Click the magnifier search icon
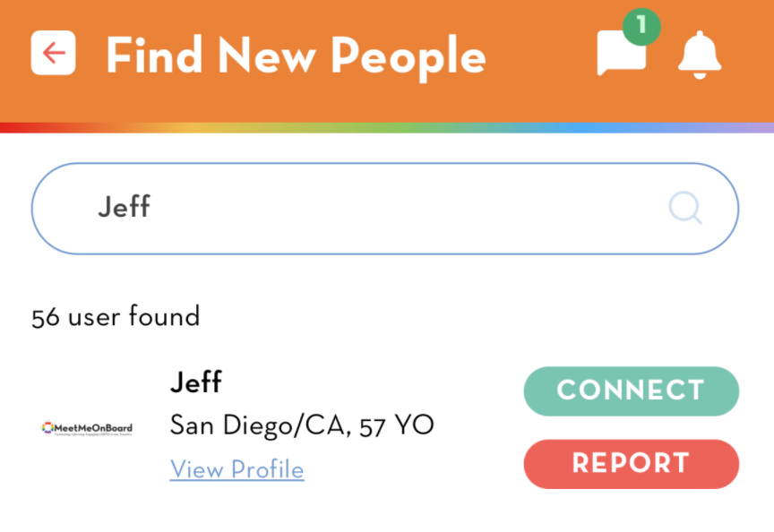Image resolution: width=774 pixels, height=532 pixels. pyautogui.click(x=685, y=209)
